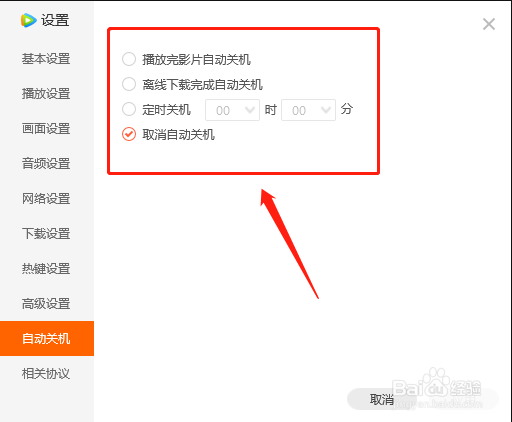Image resolution: width=512 pixels, height=422 pixels.
Task: Click the 取消 button
Action: tap(382, 399)
